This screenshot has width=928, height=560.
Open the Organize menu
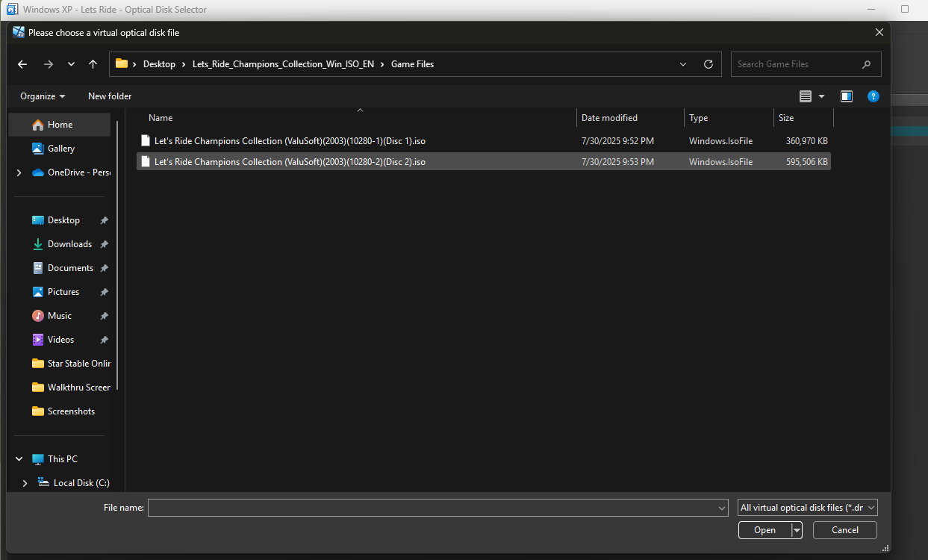tap(43, 96)
